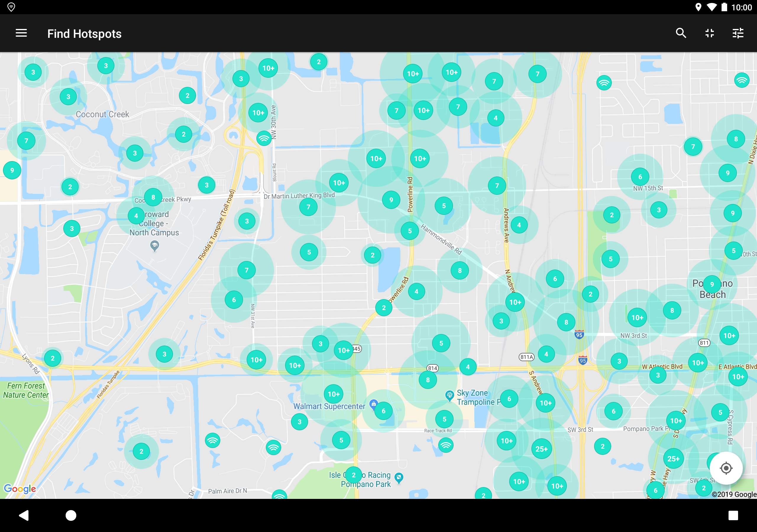Tap cluster 2 near Lyons Rd

(53, 358)
